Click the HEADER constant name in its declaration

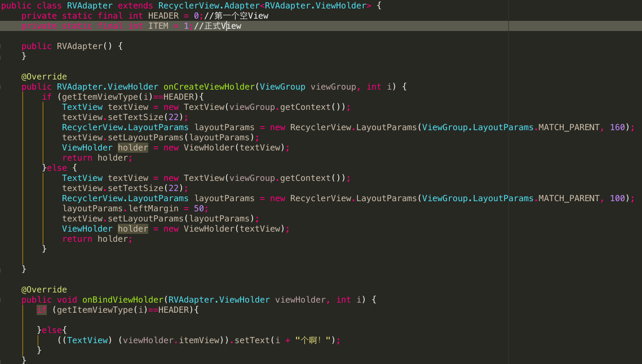163,16
